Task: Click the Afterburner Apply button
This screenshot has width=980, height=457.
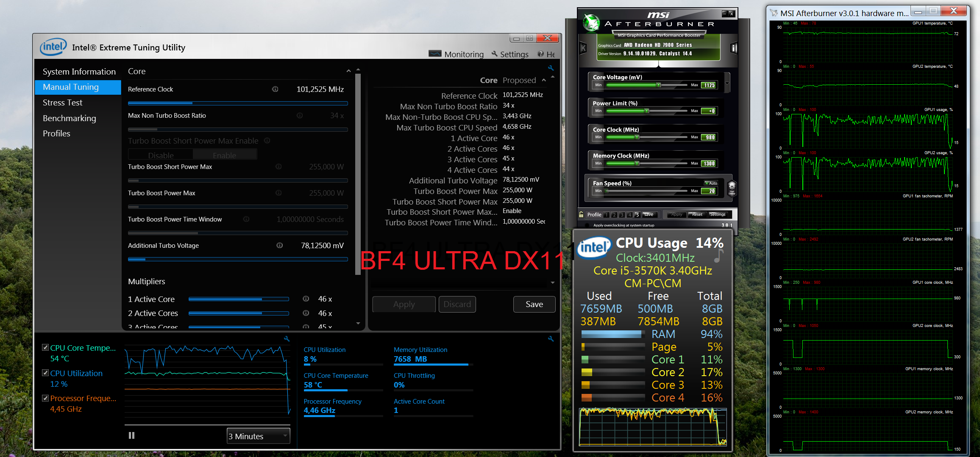Action: tap(677, 215)
